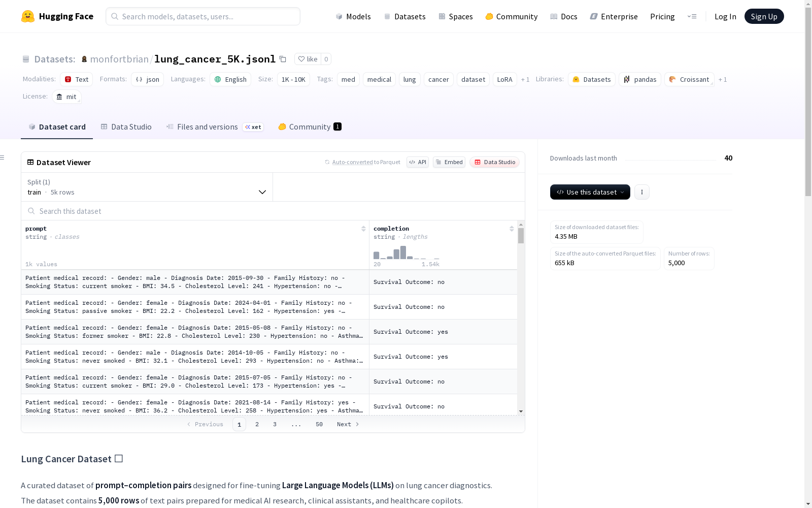Filter by Text modality tag

[x=77, y=79]
